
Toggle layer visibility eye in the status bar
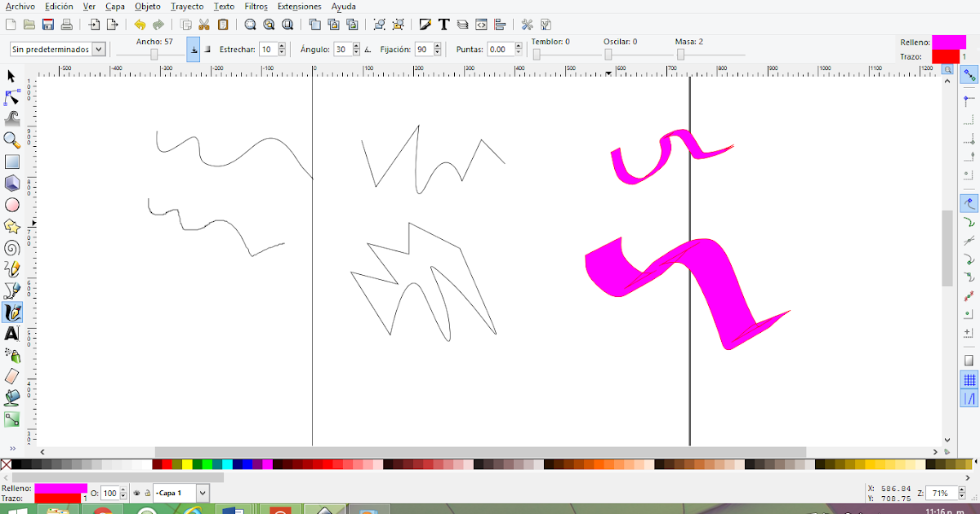coord(136,493)
